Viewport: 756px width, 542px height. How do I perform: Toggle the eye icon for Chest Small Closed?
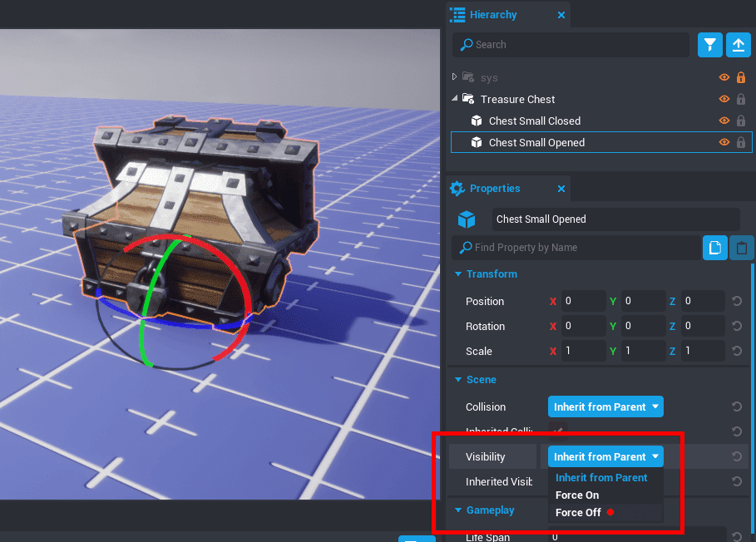(724, 121)
